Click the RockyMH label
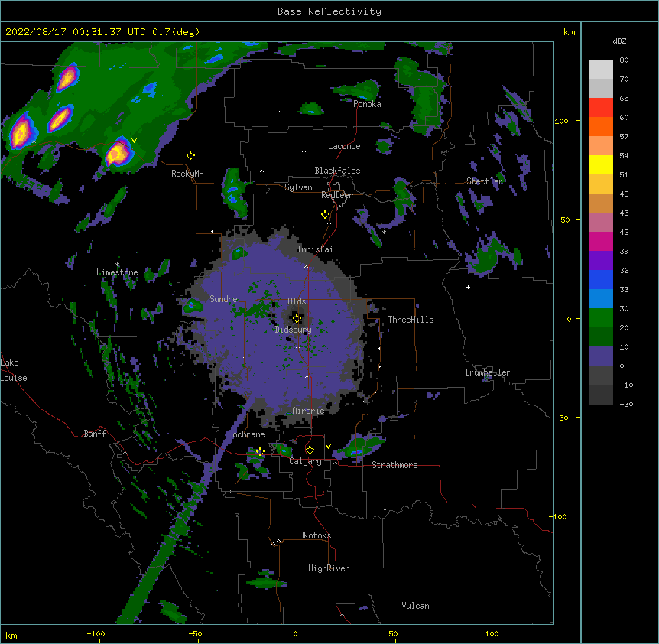Viewport: 659px width, 644px height. click(x=187, y=174)
